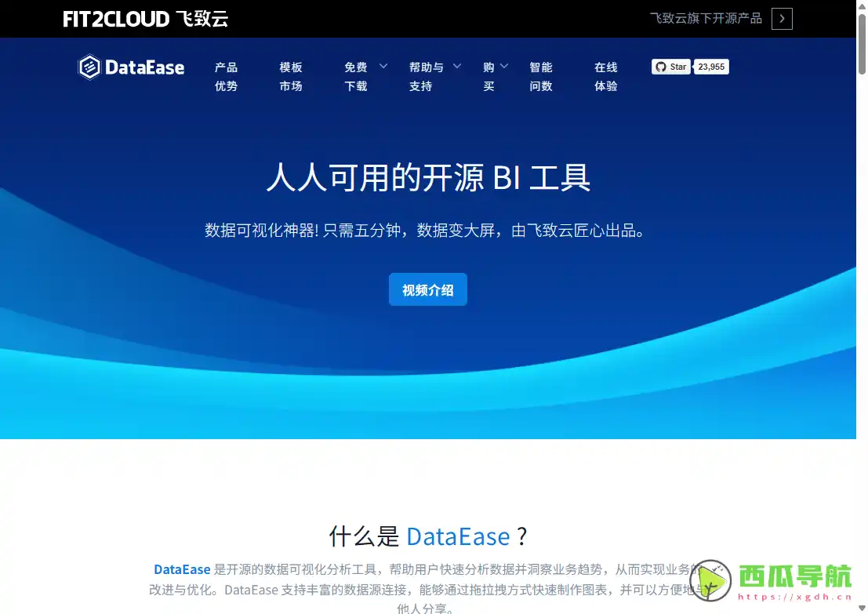The width and height of the screenshot is (868, 614).
Task: Expand the 帮助与支持 dropdown chevron
Action: tap(457, 67)
